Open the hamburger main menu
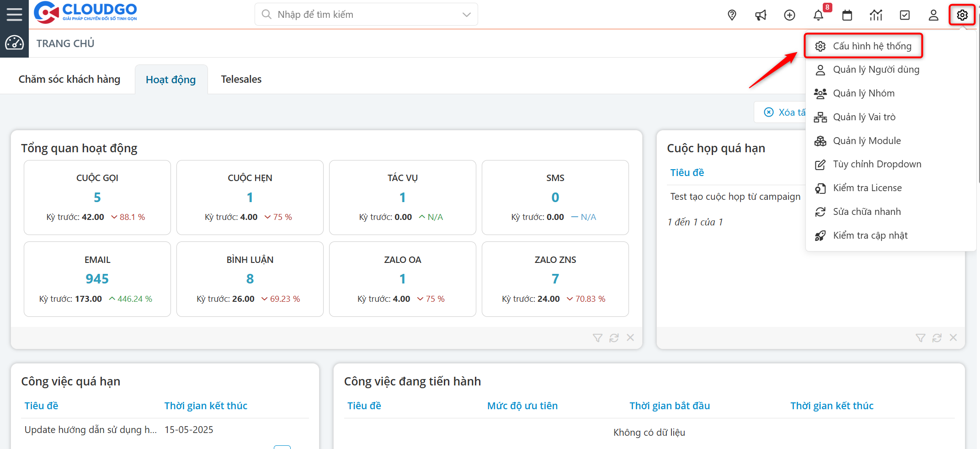 pos(14,14)
